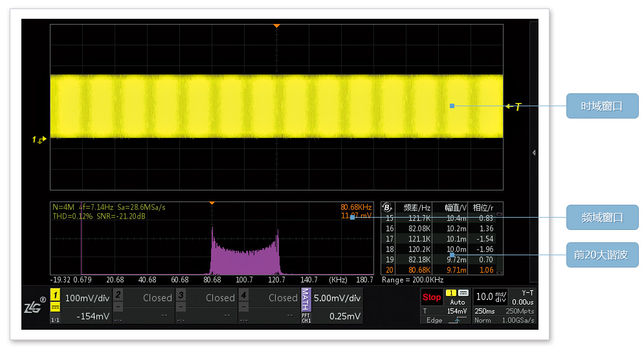The height and width of the screenshot is (355, 644).
Task: Click the yellow channel 1 indicator
Action: tap(55, 295)
